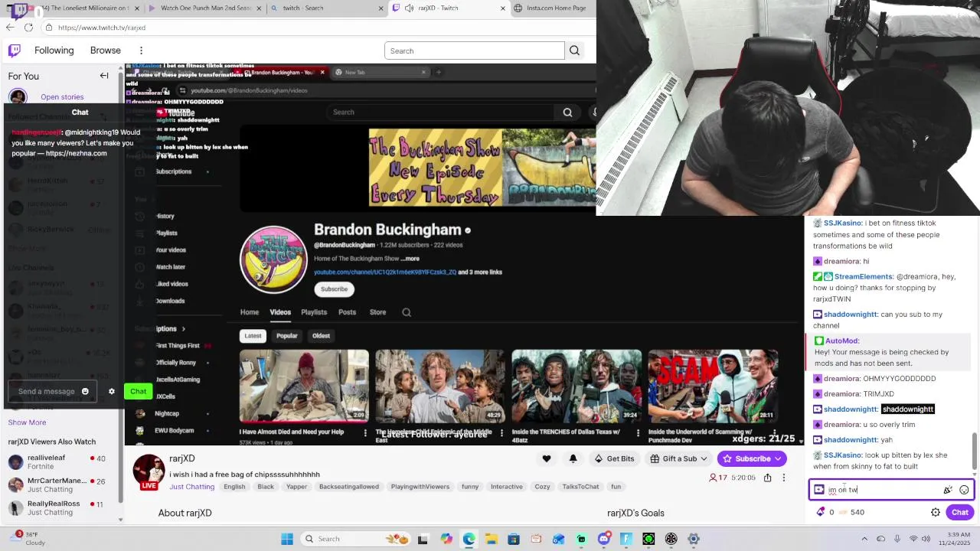This screenshot has height=551, width=980.
Task: Select the PlayingwithViewers tag
Action: 420,487
